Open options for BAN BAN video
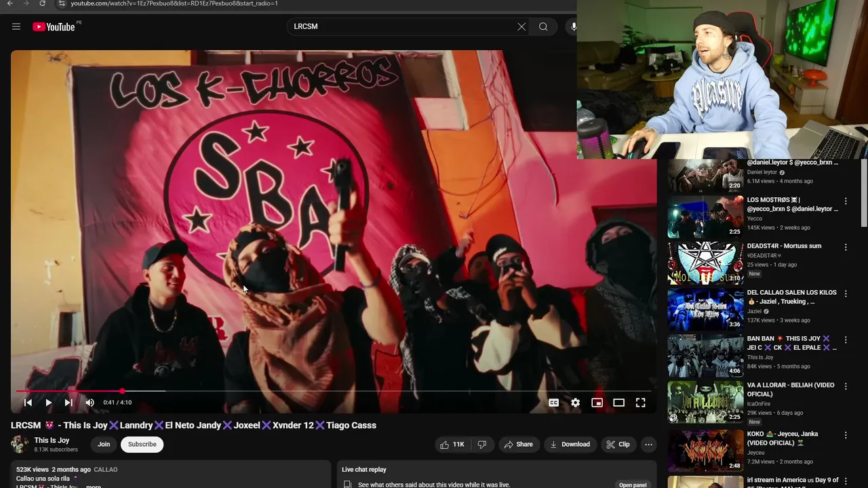Screen dimensions: 868x488 point(846,340)
